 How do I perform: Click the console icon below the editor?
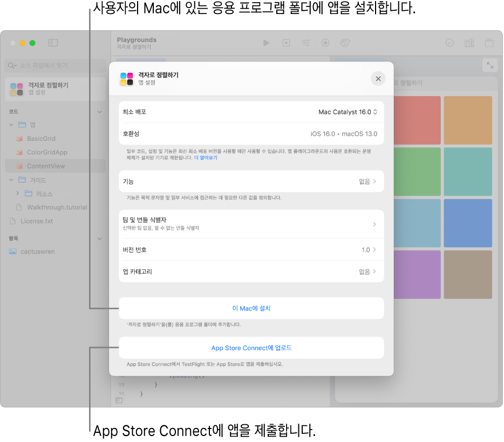pos(119,400)
